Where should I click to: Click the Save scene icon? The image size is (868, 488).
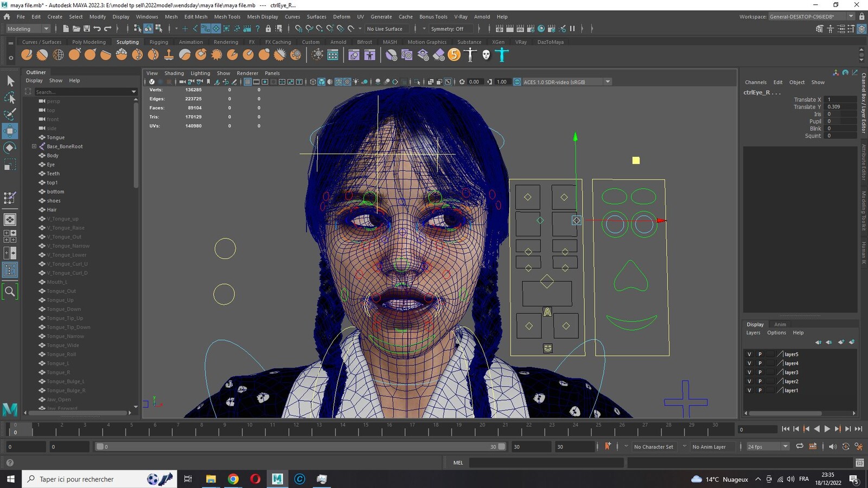pyautogui.click(x=87, y=29)
